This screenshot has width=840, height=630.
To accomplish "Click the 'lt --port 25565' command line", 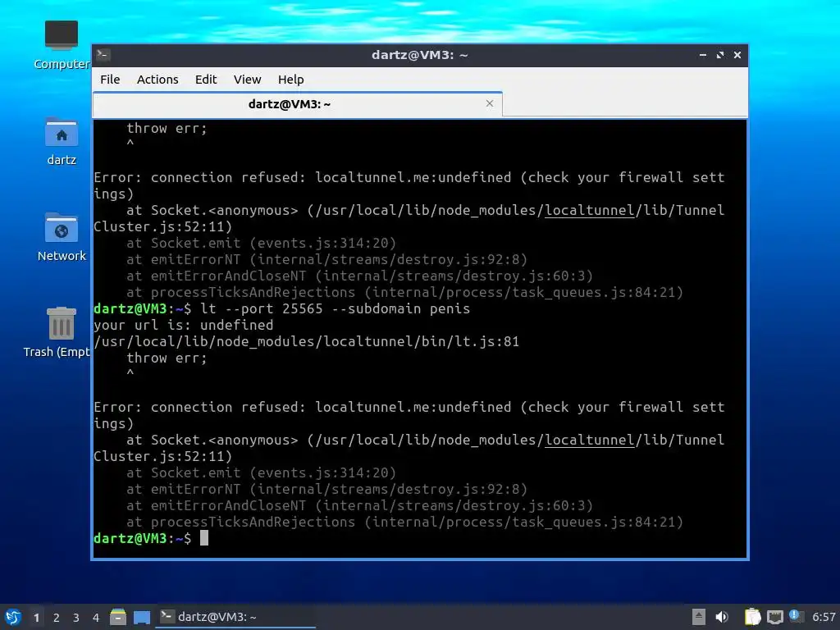I will tap(336, 309).
